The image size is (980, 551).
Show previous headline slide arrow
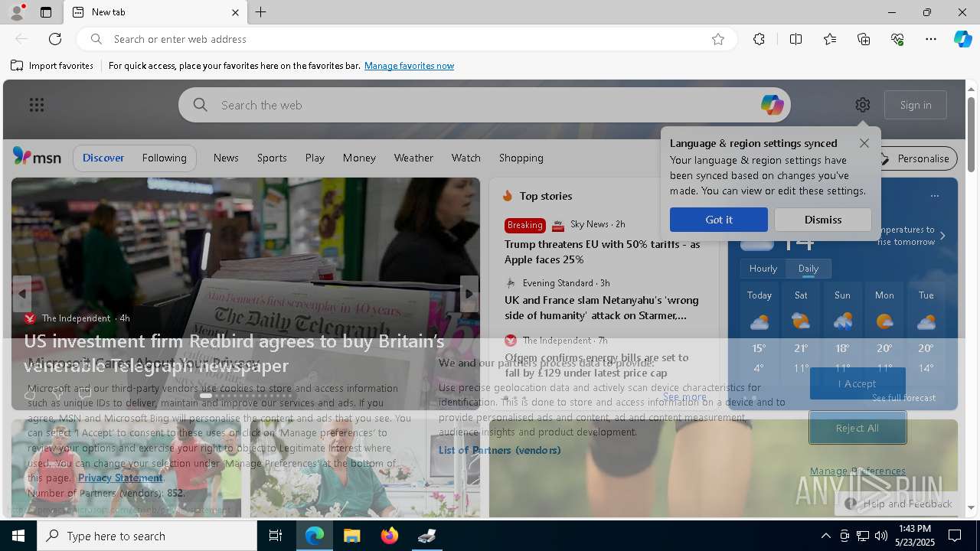[x=22, y=294]
